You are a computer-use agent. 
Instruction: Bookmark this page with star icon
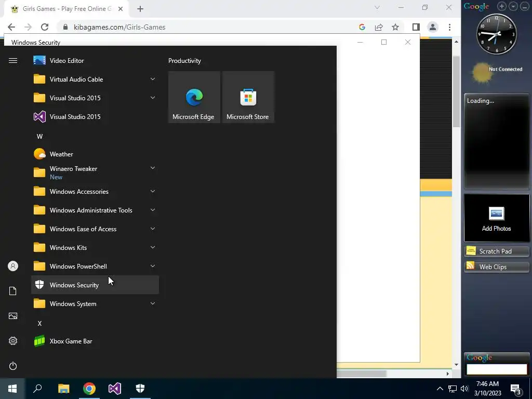[395, 27]
